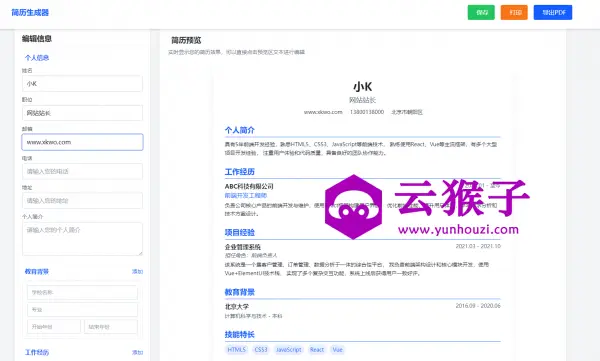Viewport: 600px width, 361px height.
Task: Focus the 职位 field containing 网站站长
Action: coord(82,113)
